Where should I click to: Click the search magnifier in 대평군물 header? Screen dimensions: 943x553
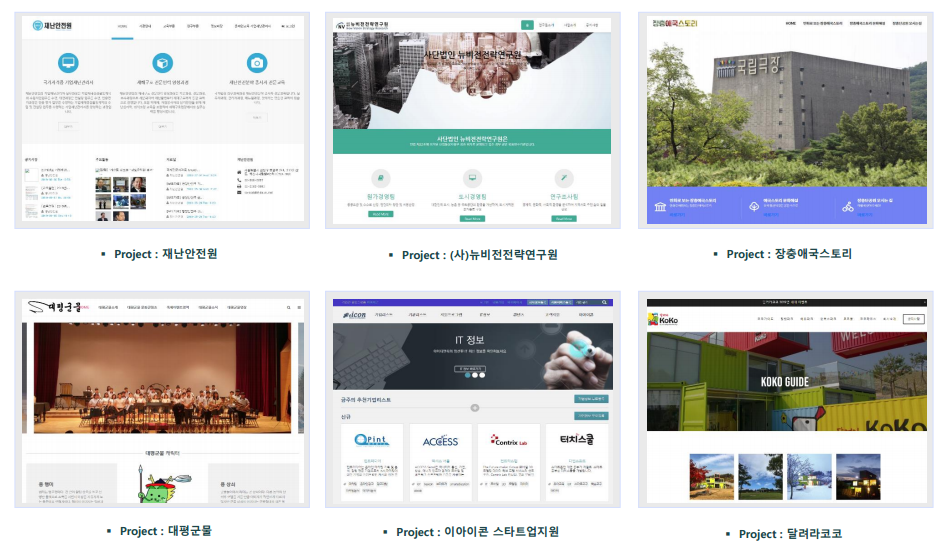tap(289, 307)
